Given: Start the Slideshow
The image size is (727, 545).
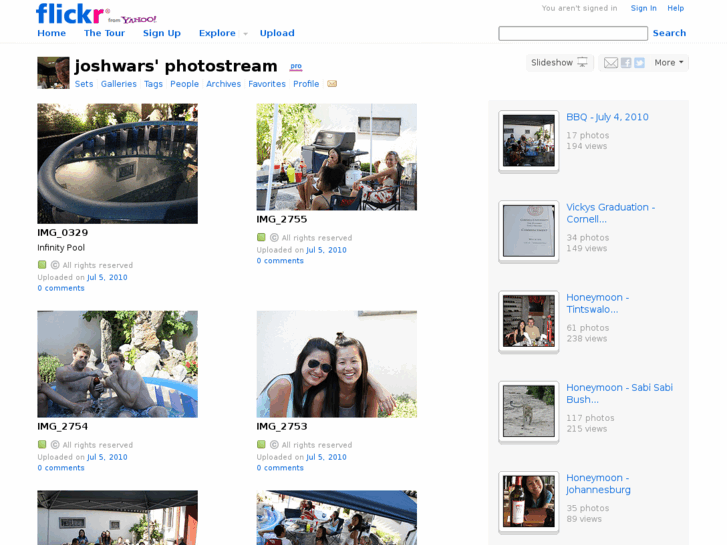Looking at the screenshot, I should (560, 63).
